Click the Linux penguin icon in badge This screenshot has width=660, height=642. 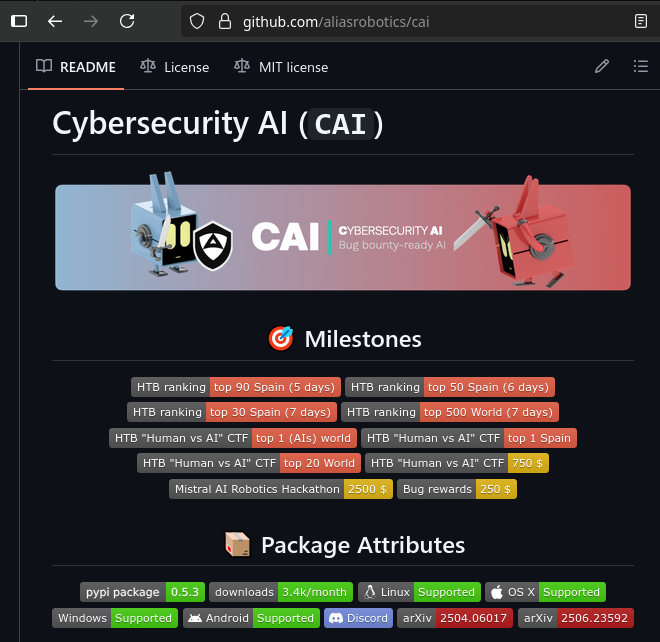point(370,592)
